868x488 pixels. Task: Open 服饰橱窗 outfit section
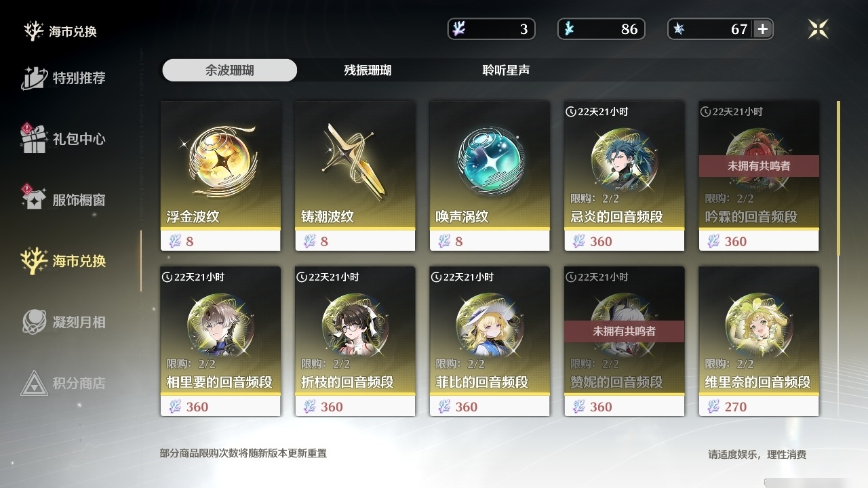64,199
